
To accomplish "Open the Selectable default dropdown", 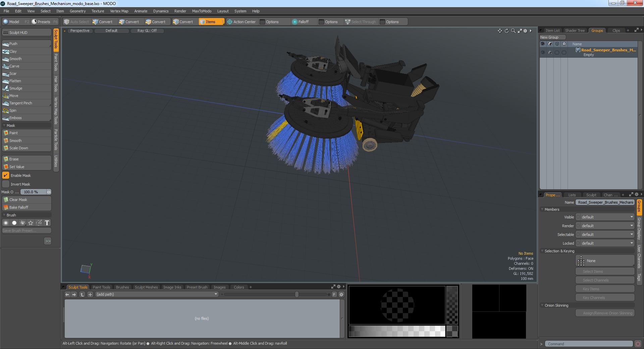I will pos(605,235).
